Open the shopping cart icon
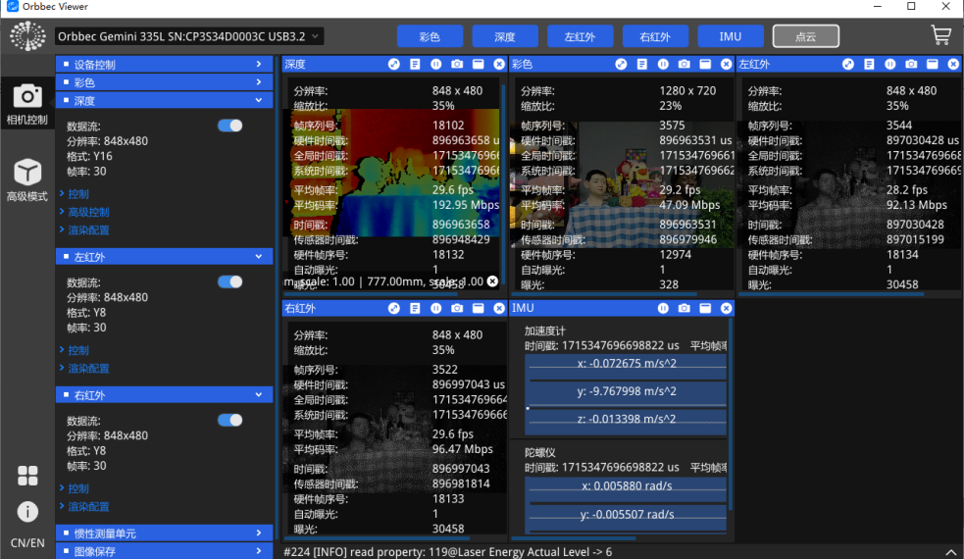 click(940, 36)
